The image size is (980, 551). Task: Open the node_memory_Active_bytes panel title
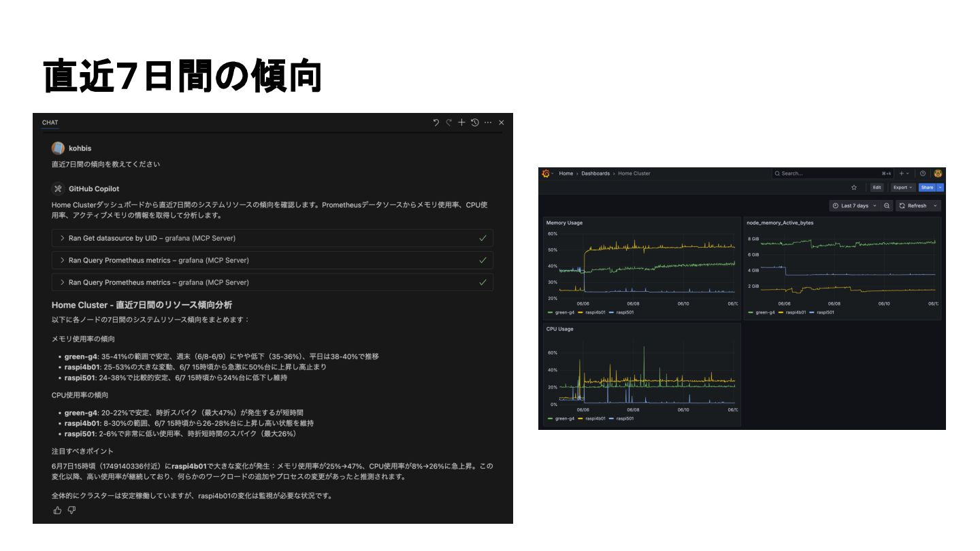pyautogui.click(x=780, y=223)
